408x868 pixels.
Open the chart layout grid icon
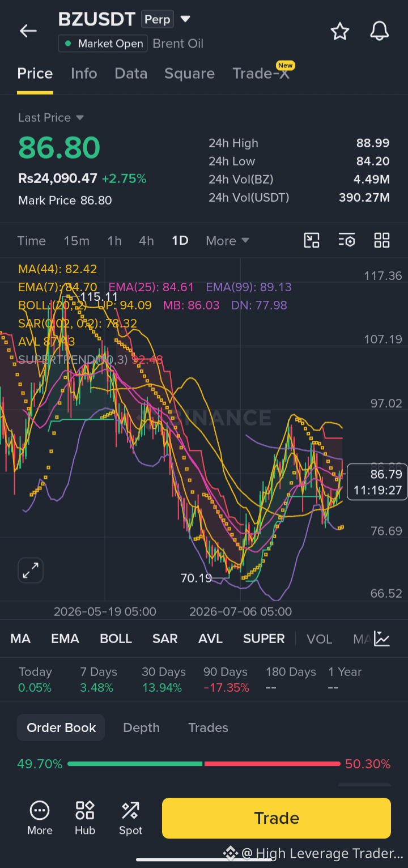pyautogui.click(x=382, y=241)
